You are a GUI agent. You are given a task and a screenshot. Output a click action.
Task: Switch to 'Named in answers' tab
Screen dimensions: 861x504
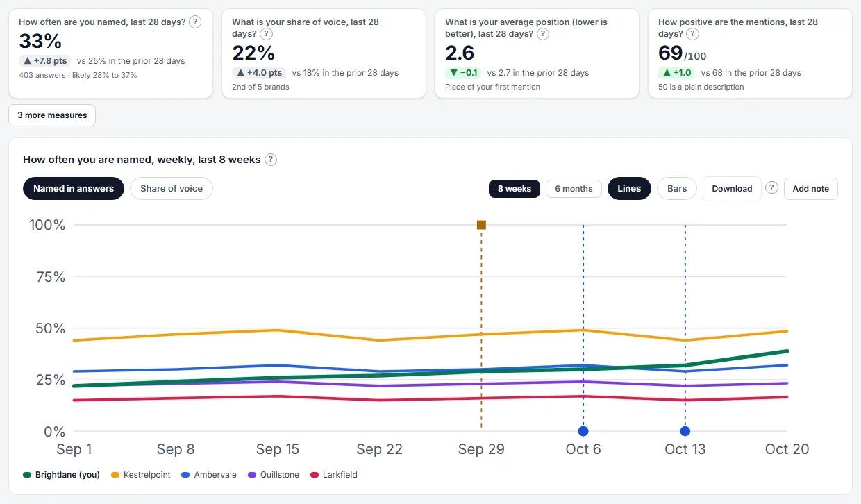(74, 189)
